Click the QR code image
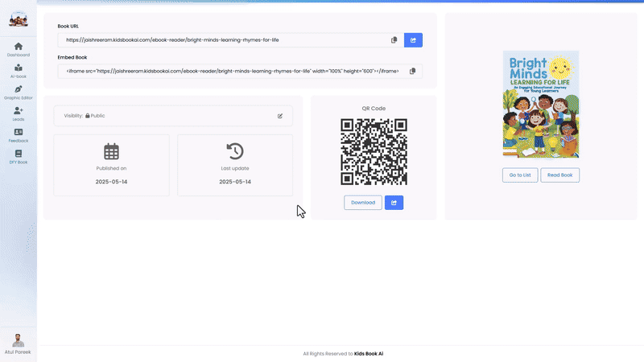This screenshot has height=362, width=644. [x=374, y=152]
